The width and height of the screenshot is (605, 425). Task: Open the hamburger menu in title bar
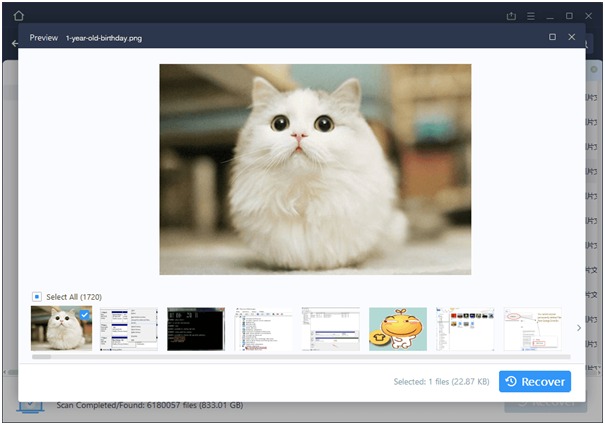coord(531,16)
